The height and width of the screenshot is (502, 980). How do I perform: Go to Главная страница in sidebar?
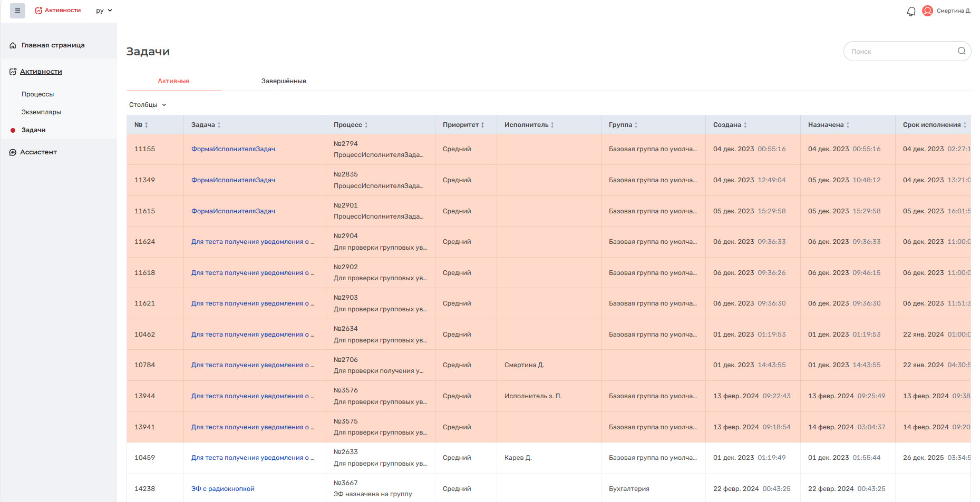pyautogui.click(x=53, y=45)
